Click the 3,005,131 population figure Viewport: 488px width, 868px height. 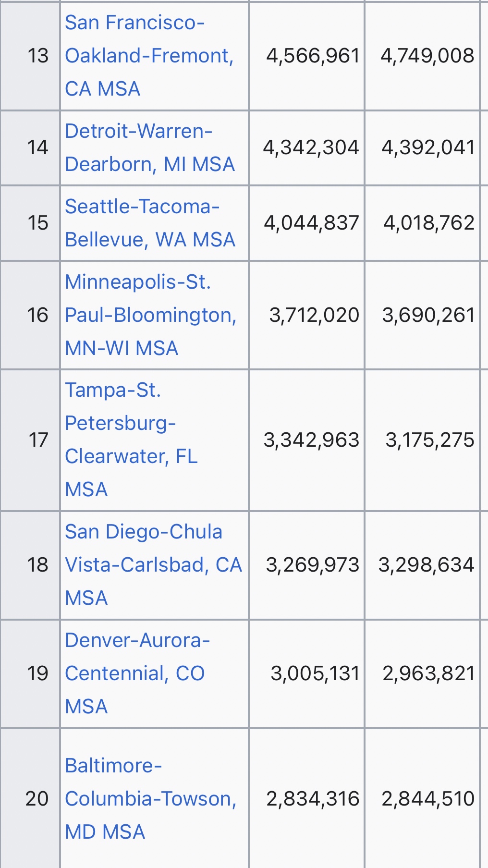pos(315,673)
